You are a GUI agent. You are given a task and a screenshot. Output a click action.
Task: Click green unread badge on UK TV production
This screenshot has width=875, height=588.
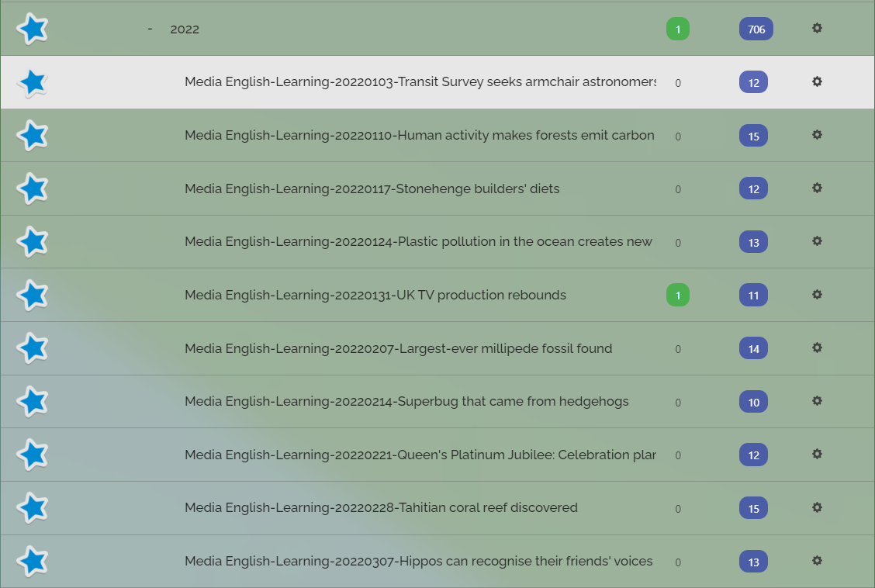point(678,295)
